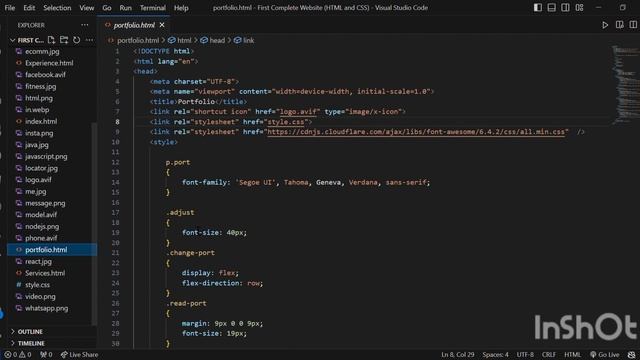This screenshot has width=640, height=360.
Task: Open insta.png in Explorer
Action: (39, 133)
